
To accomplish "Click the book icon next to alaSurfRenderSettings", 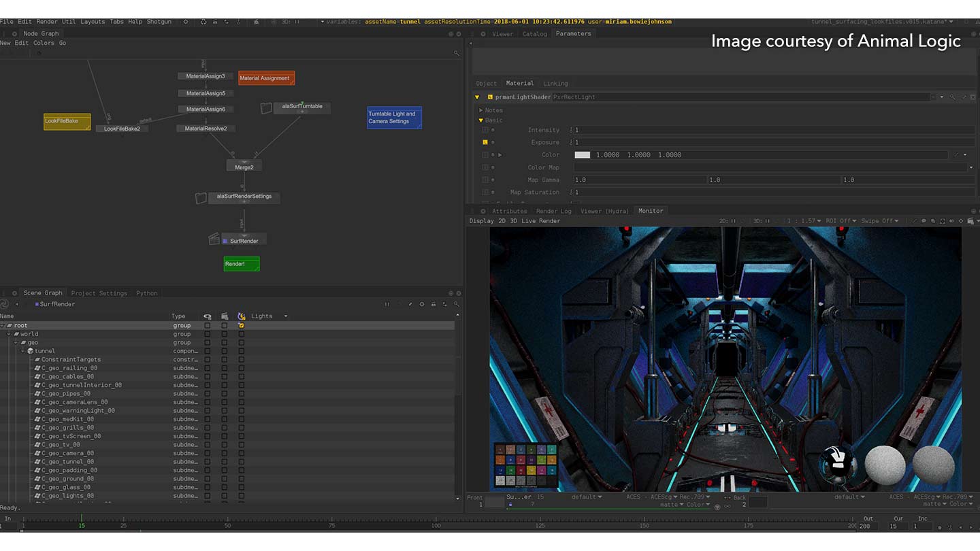I will click(x=201, y=198).
